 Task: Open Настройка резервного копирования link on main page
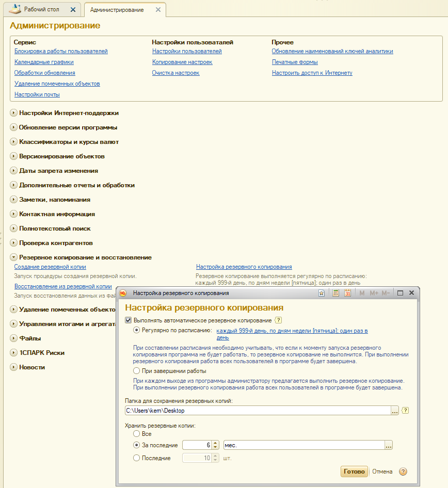244,267
